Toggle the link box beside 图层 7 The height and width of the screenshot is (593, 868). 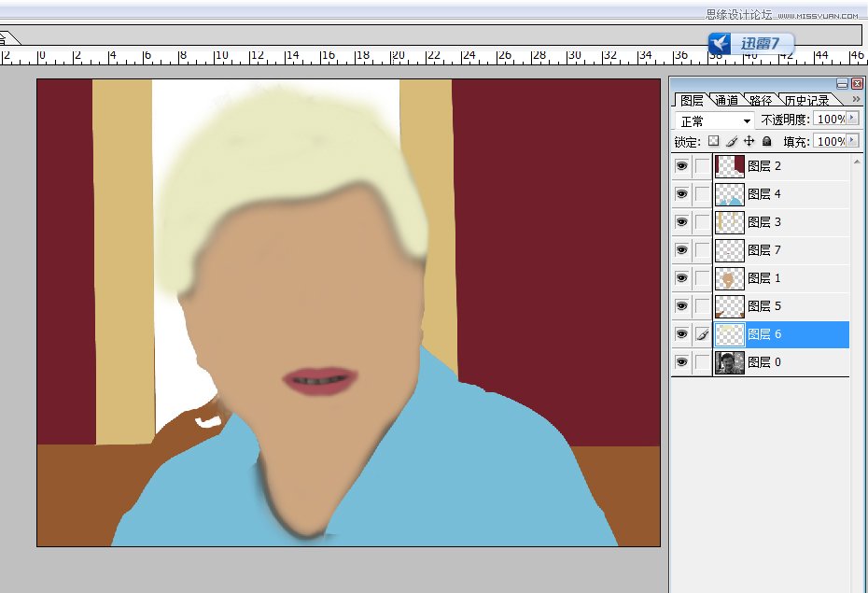point(703,250)
